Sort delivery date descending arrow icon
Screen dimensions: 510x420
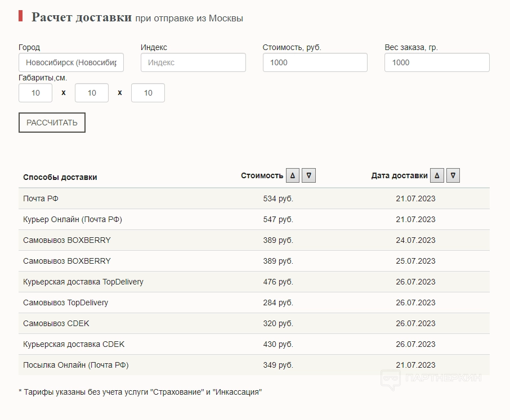tap(453, 175)
